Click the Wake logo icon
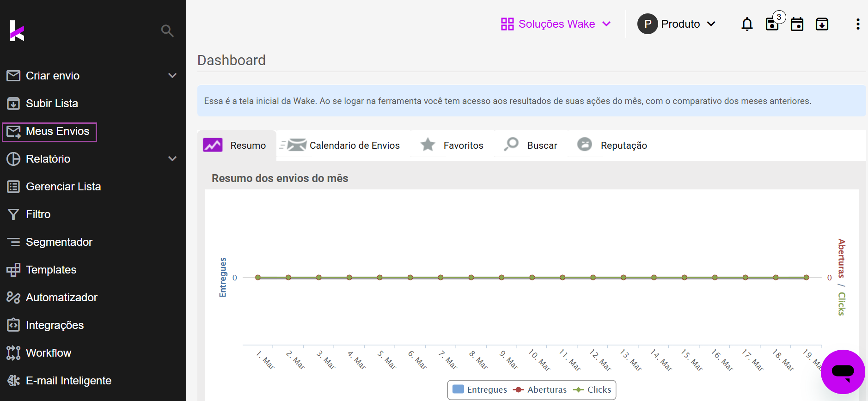868x401 pixels. tap(17, 30)
